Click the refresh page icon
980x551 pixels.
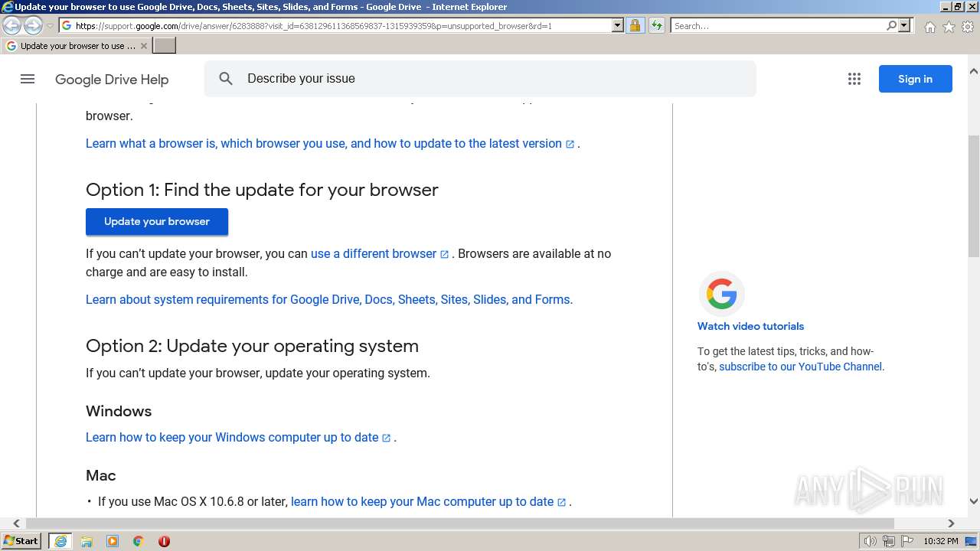point(657,26)
